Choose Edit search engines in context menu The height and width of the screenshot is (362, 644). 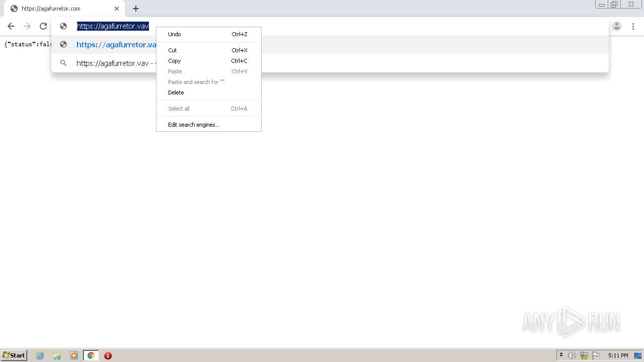(209, 125)
